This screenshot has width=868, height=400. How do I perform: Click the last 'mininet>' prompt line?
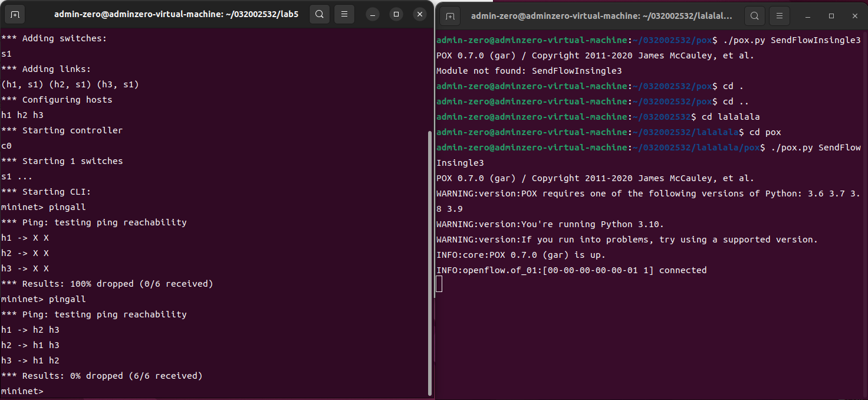[22, 391]
